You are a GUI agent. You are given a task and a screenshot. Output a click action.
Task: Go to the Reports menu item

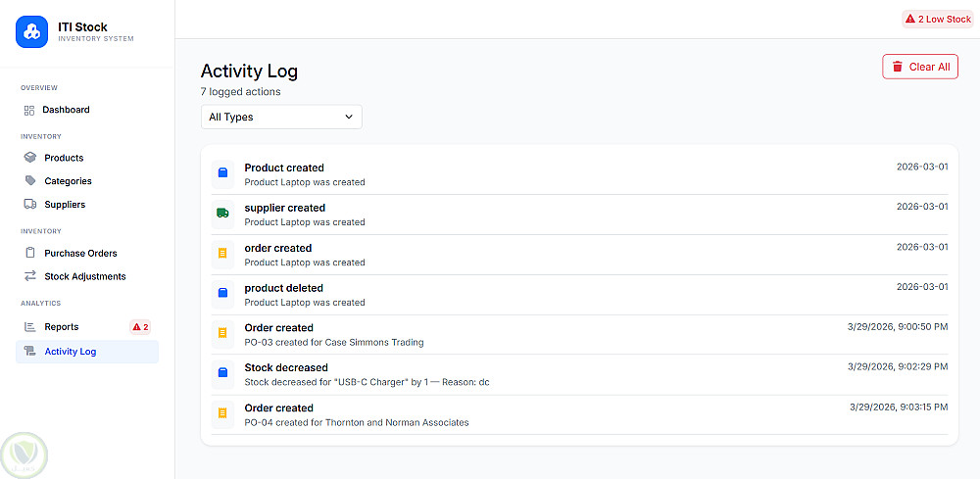coord(62,327)
